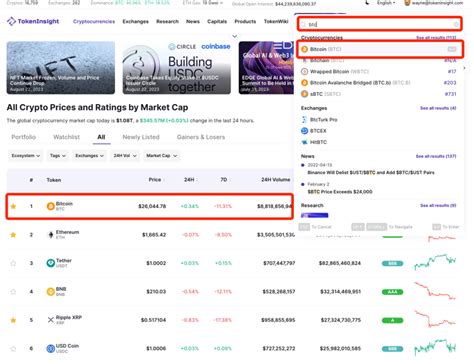
Task: Click the user avatar icon in top bar
Action: point(407,3)
